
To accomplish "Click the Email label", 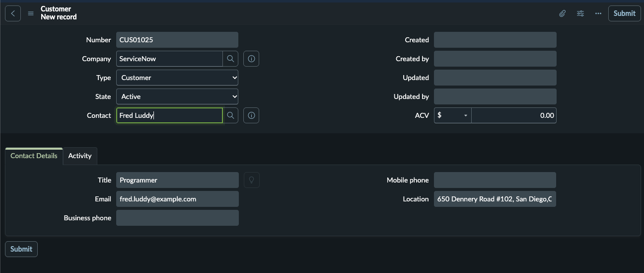I will [103, 199].
